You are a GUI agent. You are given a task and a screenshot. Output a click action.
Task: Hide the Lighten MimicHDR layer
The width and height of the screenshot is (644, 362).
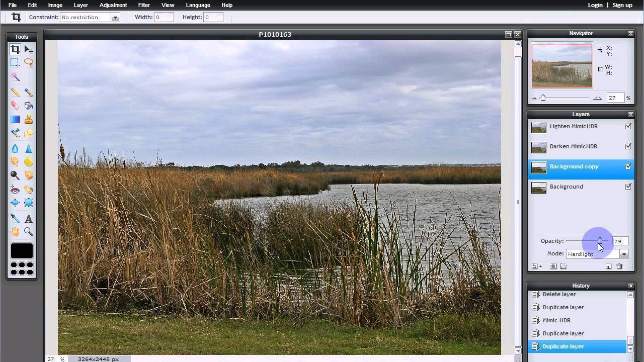[628, 126]
